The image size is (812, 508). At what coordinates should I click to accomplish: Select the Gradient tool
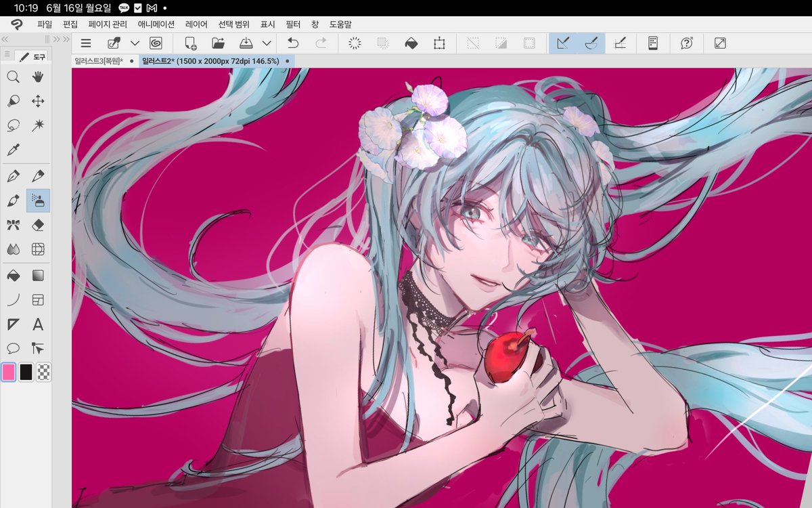pos(38,276)
